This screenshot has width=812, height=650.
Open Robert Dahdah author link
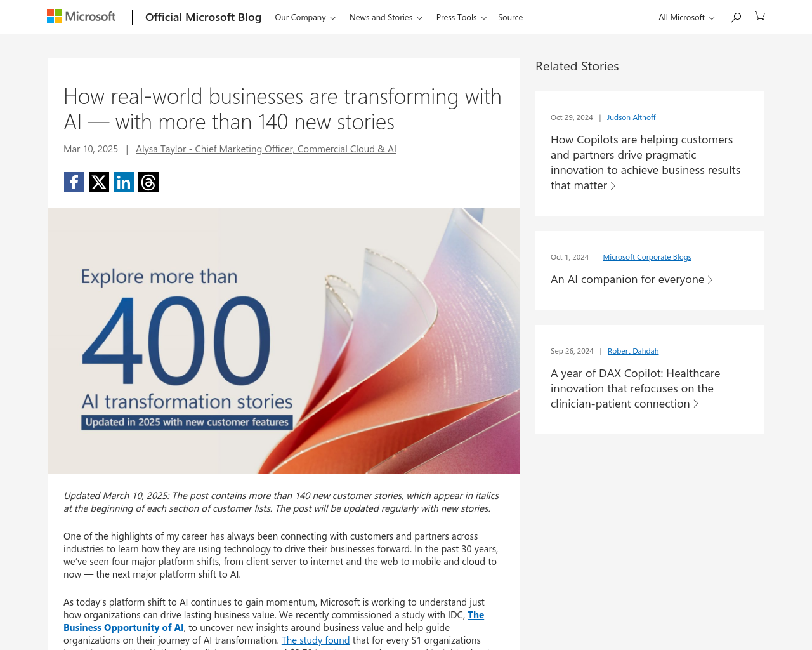[x=633, y=351]
